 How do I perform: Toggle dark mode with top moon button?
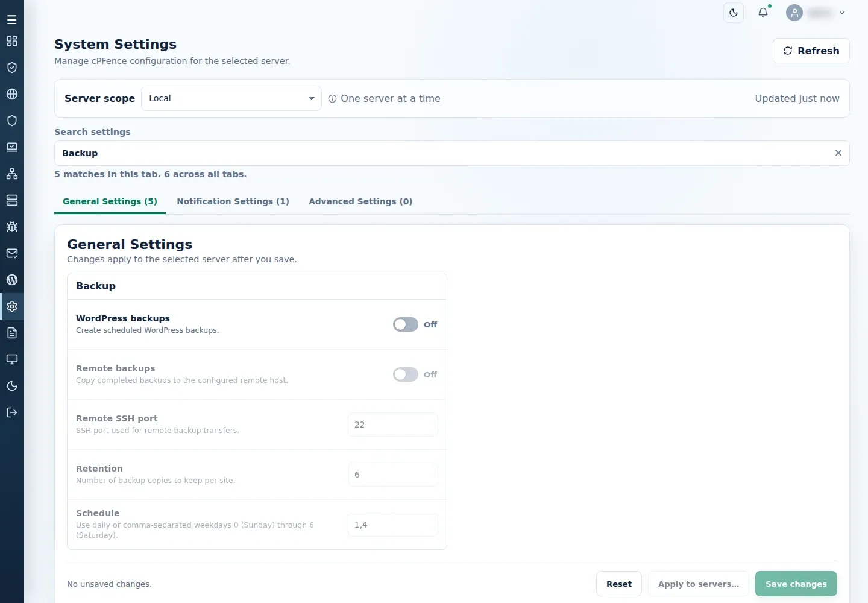[x=734, y=13]
